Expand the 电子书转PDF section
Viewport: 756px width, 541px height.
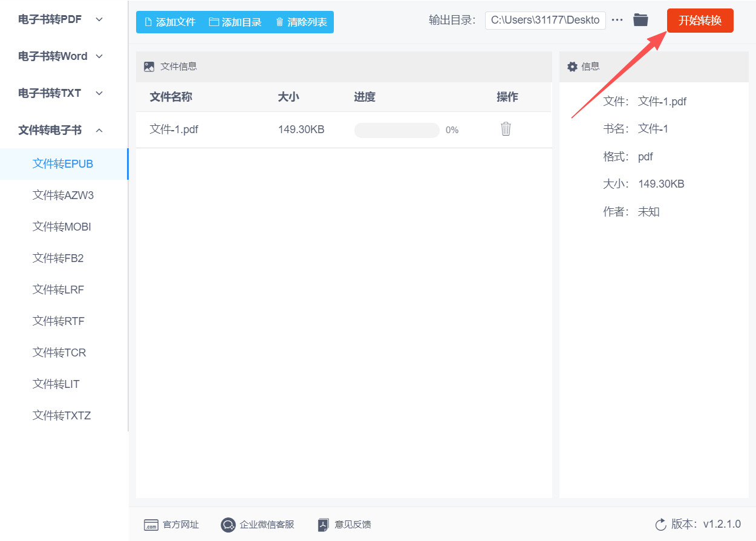[60, 19]
